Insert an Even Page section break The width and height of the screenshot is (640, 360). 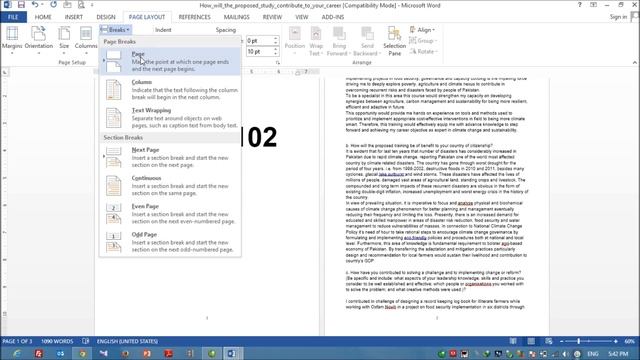170,213
